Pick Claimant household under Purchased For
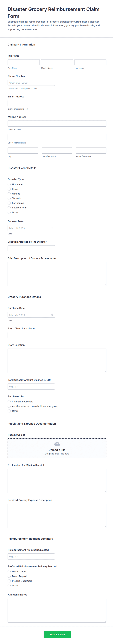The height and width of the screenshot is (644, 113). (x=9, y=402)
